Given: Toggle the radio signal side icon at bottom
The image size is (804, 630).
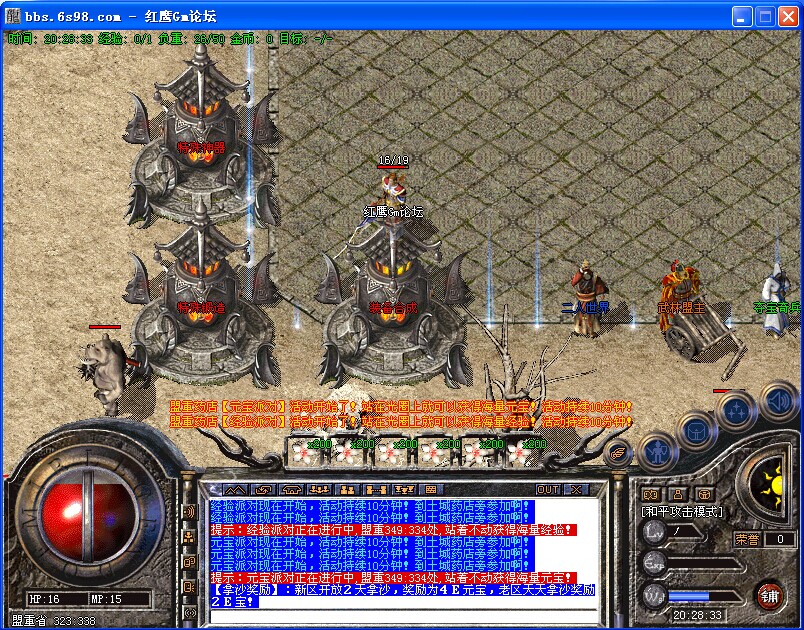Looking at the screenshot, I should (x=189, y=612).
